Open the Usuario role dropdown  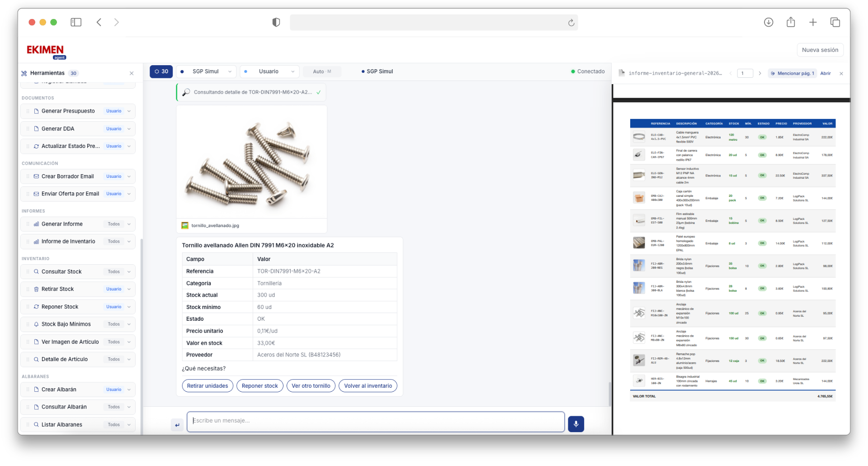click(269, 71)
